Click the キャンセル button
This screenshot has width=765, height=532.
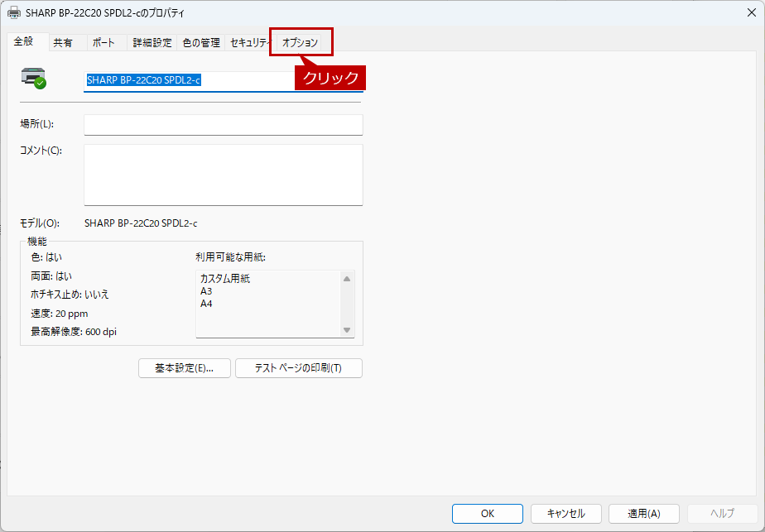point(565,514)
